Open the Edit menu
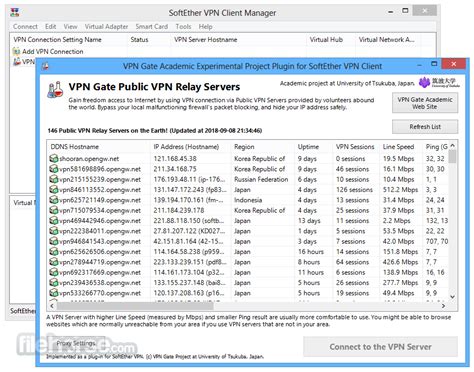This screenshot has width=474, height=372. point(51,27)
